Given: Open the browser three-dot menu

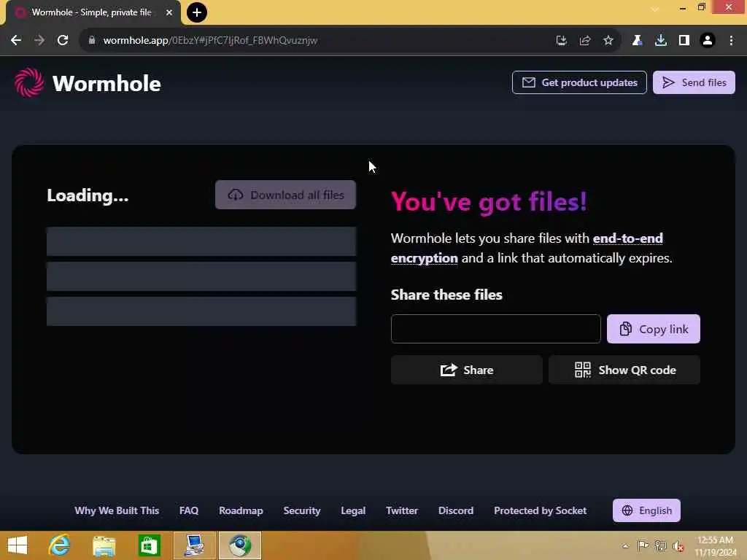Looking at the screenshot, I should click(x=731, y=41).
